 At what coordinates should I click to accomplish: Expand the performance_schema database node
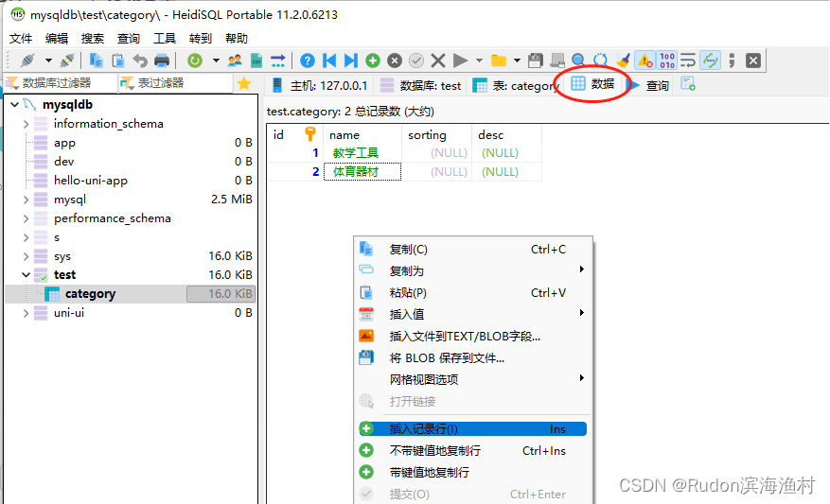point(26,218)
